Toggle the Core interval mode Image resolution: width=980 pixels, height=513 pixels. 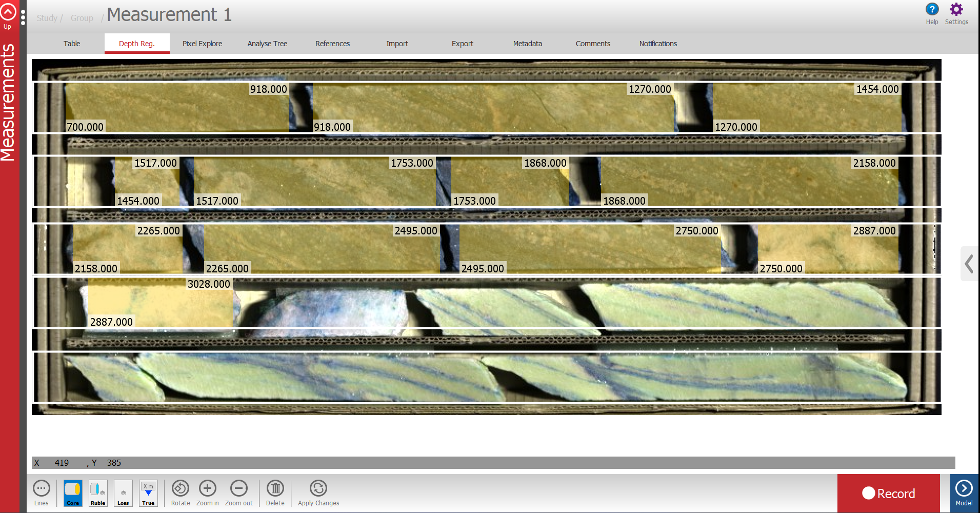[72, 492]
